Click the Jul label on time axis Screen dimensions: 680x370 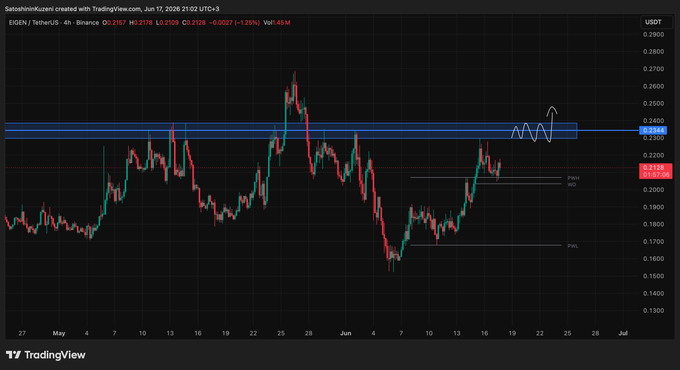(623, 334)
